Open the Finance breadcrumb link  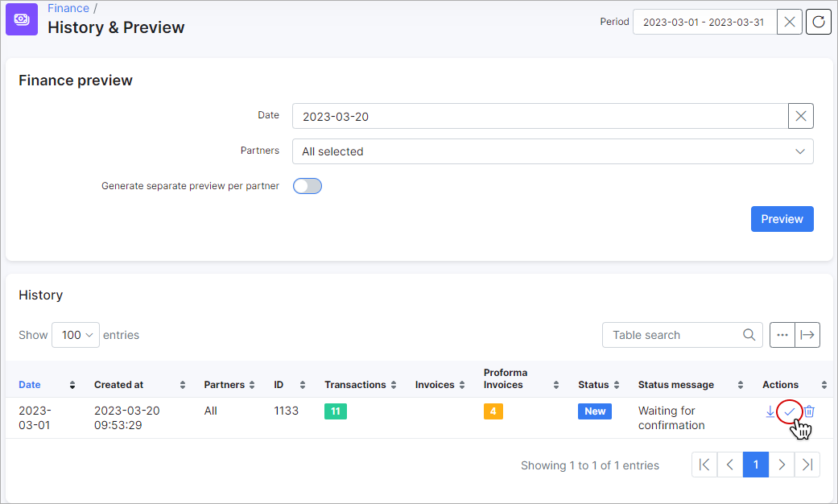[68, 8]
